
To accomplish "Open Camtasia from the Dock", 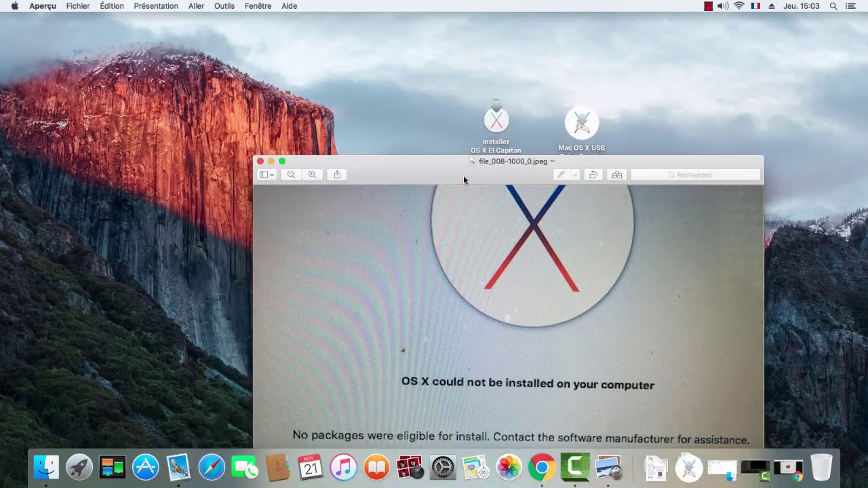I will pos(575,467).
